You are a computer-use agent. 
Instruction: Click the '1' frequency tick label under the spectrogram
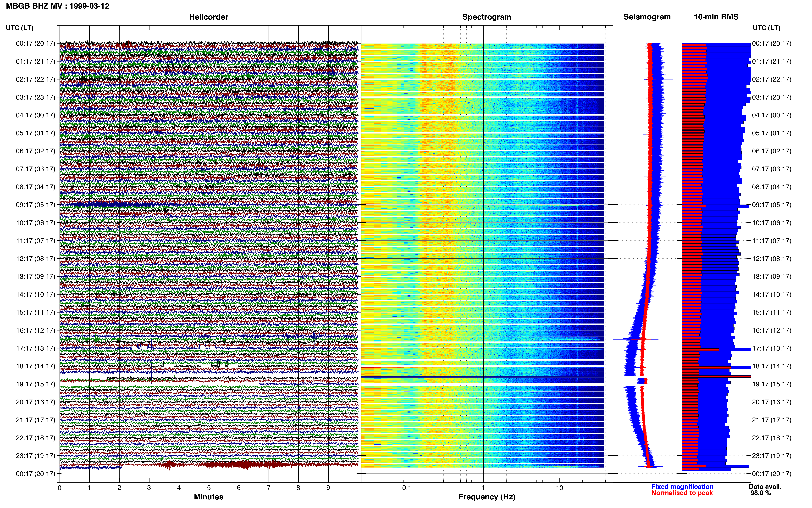click(483, 487)
